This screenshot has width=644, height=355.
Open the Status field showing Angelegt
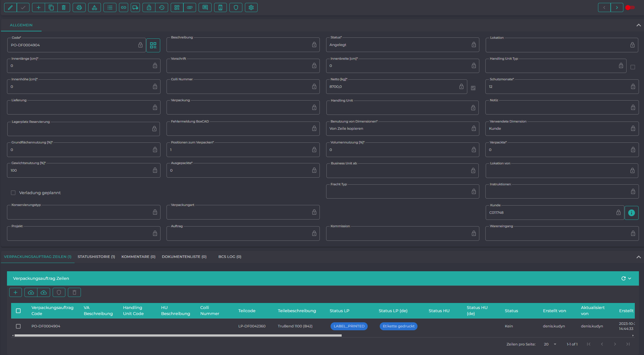click(x=403, y=45)
